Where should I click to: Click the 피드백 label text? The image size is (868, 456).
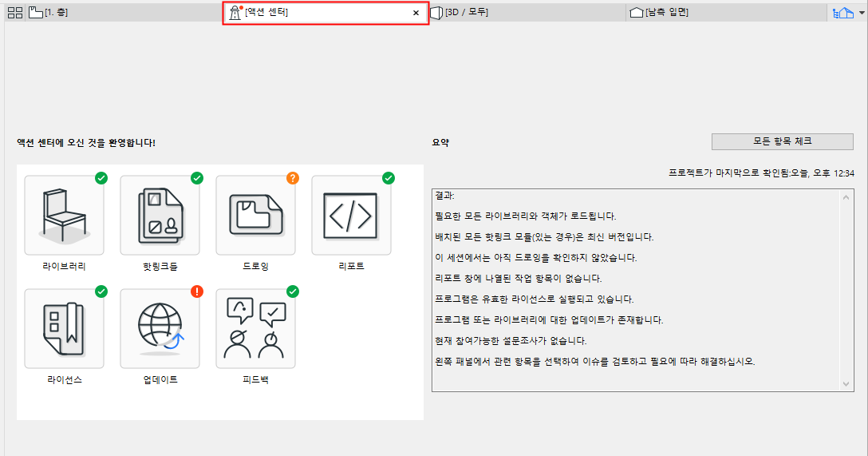[256, 379]
